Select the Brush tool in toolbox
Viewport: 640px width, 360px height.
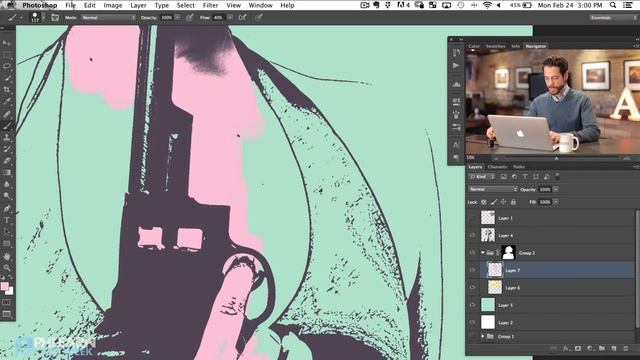click(7, 126)
